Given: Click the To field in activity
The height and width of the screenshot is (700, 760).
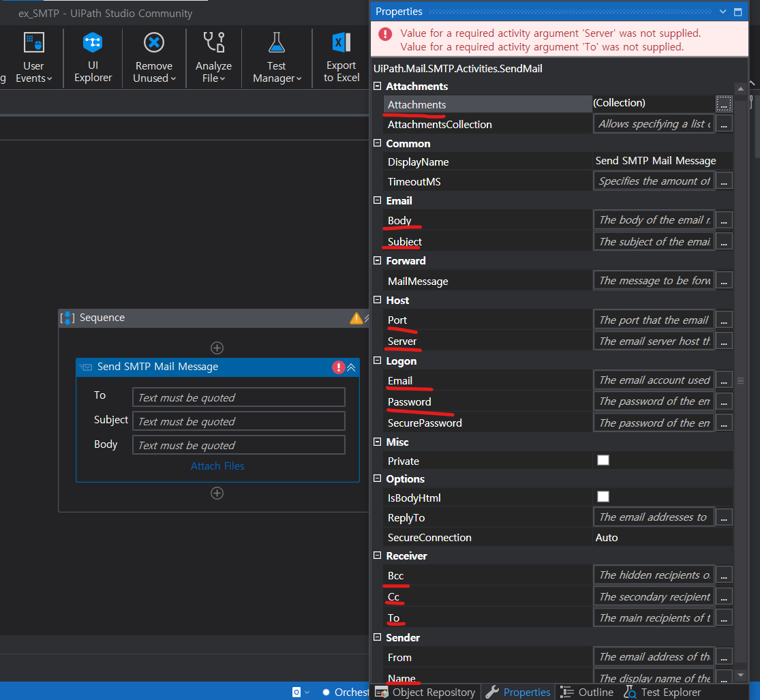Looking at the screenshot, I should pos(239,397).
